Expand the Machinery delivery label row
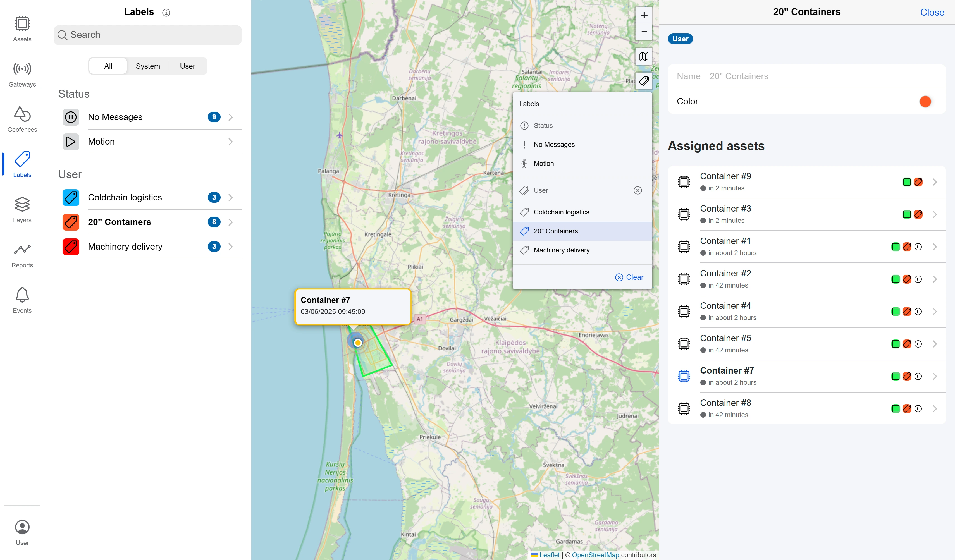The width and height of the screenshot is (955, 560). coord(230,247)
